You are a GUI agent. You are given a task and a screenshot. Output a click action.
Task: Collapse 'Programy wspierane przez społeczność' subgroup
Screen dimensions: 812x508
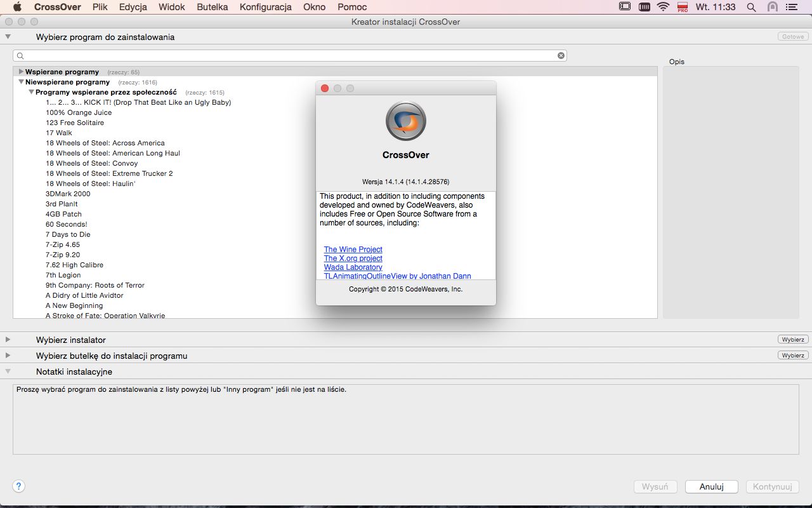[31, 92]
